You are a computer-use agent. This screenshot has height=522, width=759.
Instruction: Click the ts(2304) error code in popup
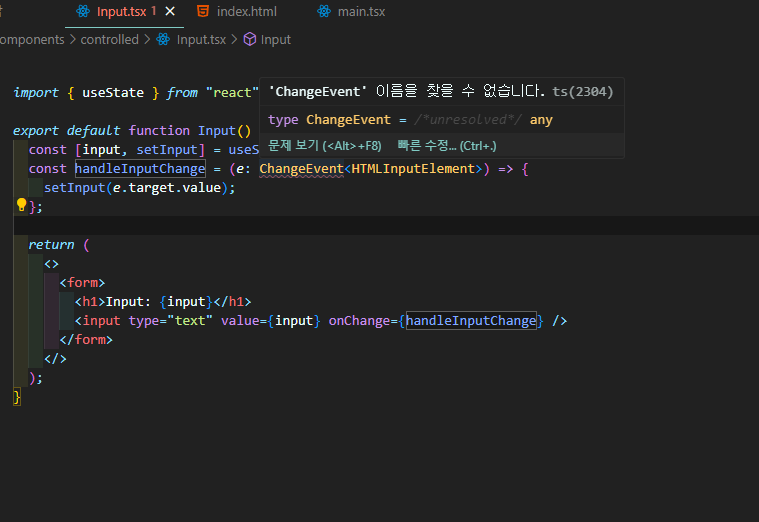point(582,92)
